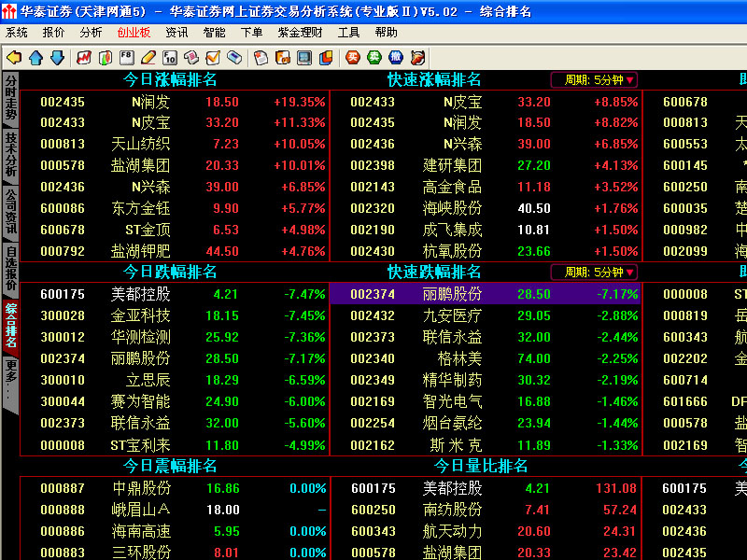Click the green 卖 sell button icon

coord(374,58)
